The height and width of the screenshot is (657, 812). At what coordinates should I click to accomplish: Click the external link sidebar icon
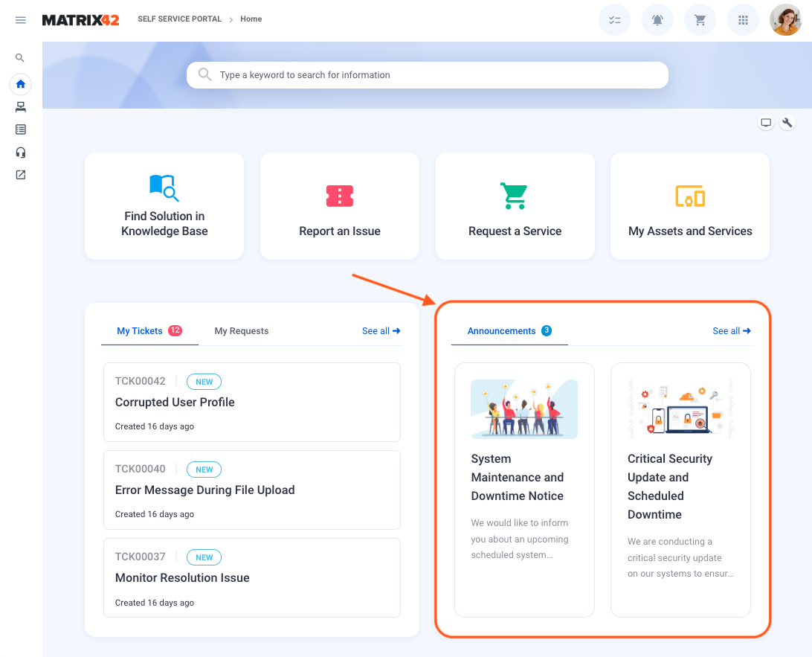(x=20, y=175)
